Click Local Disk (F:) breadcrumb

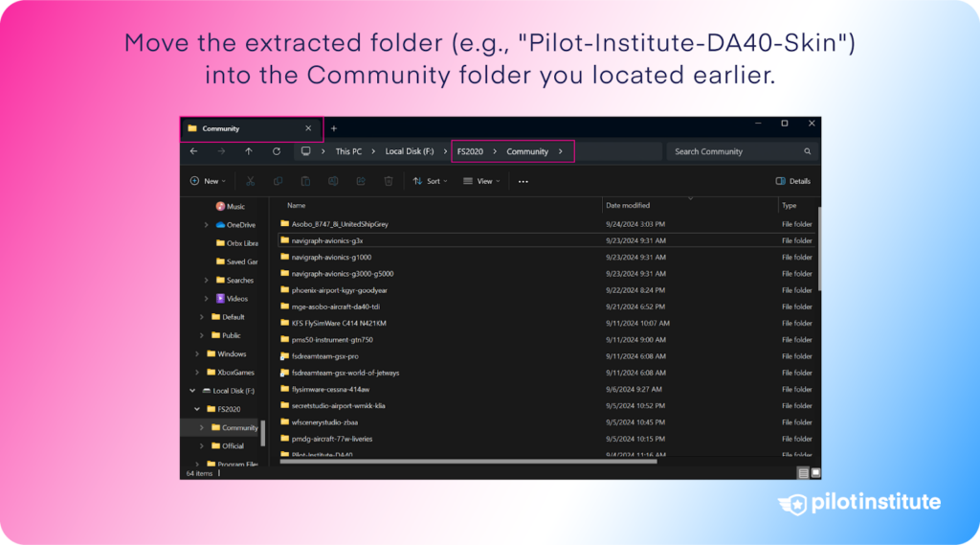[x=410, y=151]
